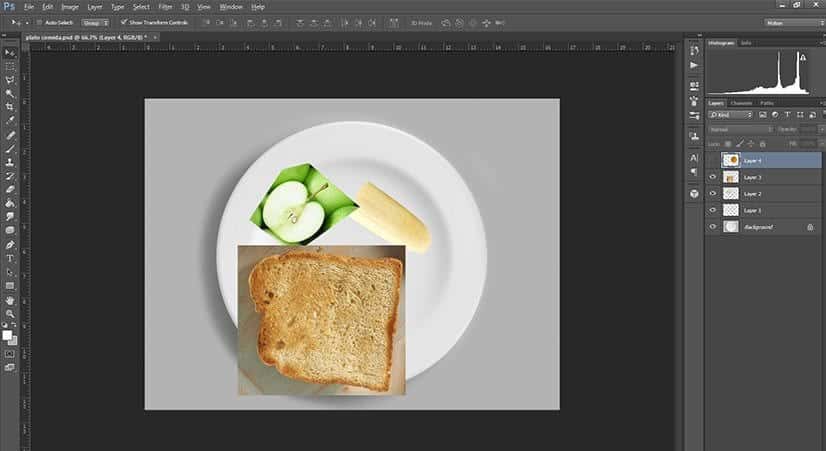Open the Filter menu
The image size is (826, 451).
[x=163, y=6]
